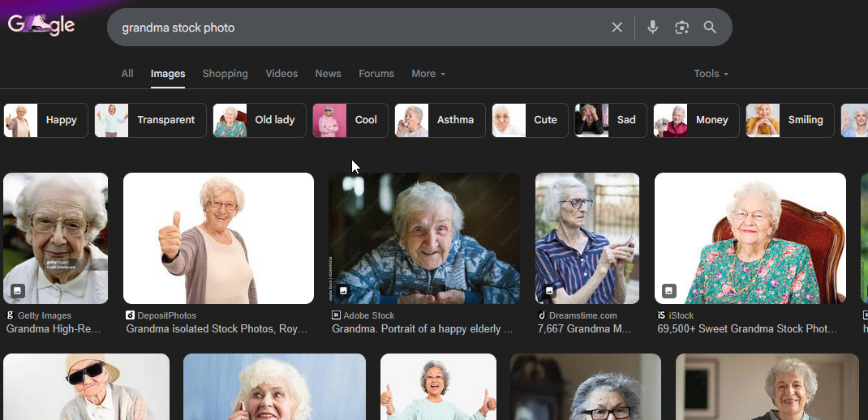Click inside the search input field

[x=357, y=28]
